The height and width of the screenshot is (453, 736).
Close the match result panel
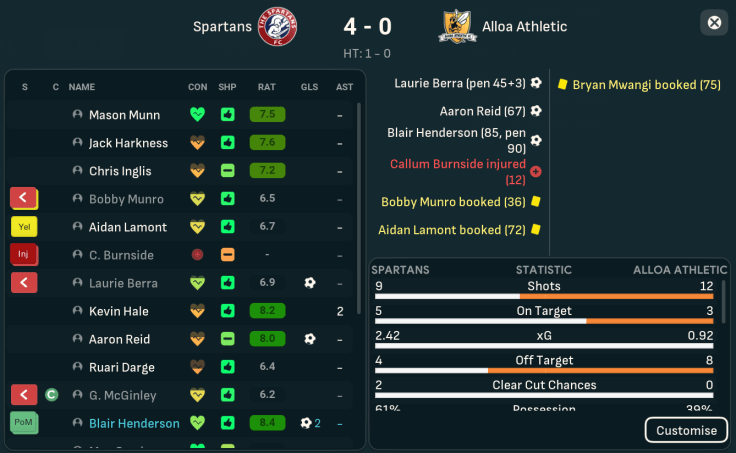714,23
